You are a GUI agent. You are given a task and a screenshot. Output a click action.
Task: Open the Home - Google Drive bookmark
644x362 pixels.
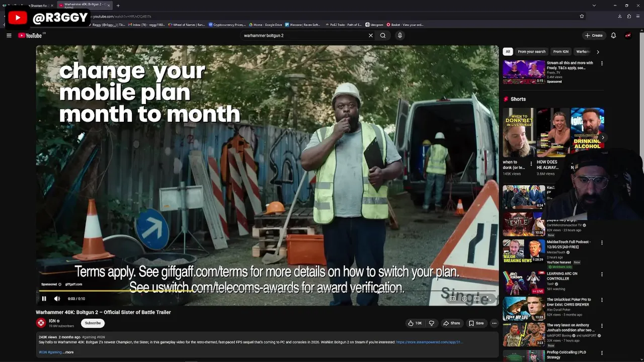(265, 25)
